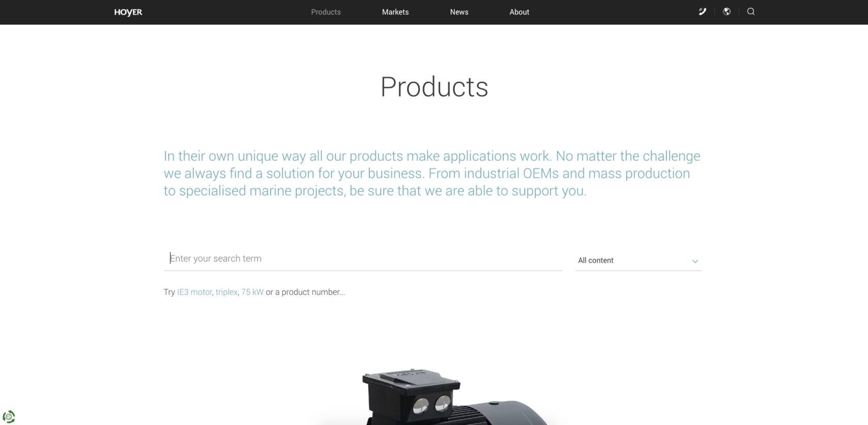Click the large 'Products' page heading
Image resolution: width=868 pixels, height=425 pixels.
pyautogui.click(x=434, y=87)
